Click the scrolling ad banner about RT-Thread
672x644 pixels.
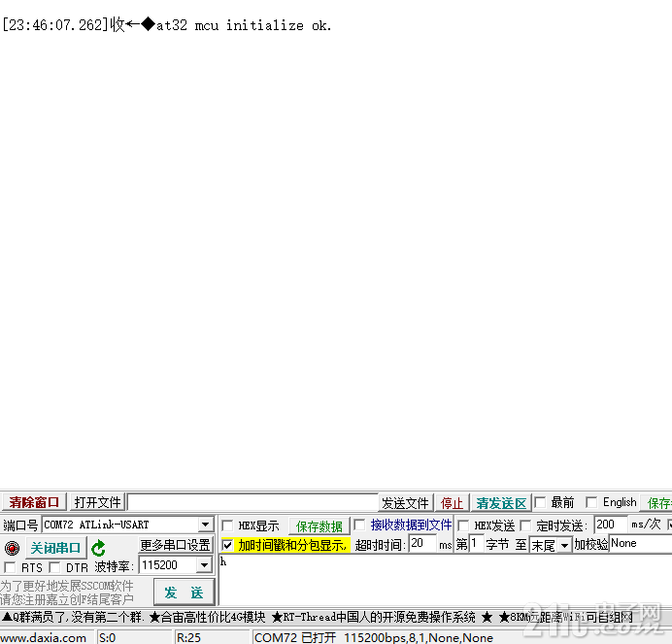(x=373, y=617)
